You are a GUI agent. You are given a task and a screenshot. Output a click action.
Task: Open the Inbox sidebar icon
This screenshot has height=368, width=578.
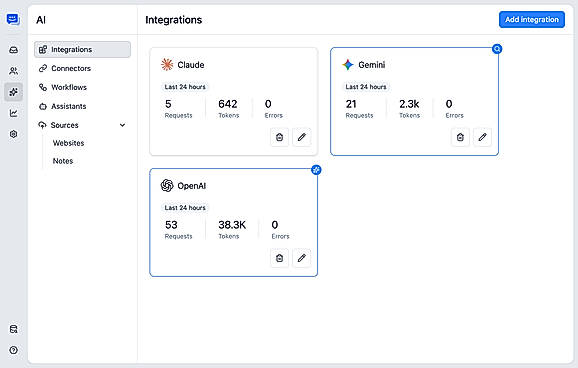point(14,50)
